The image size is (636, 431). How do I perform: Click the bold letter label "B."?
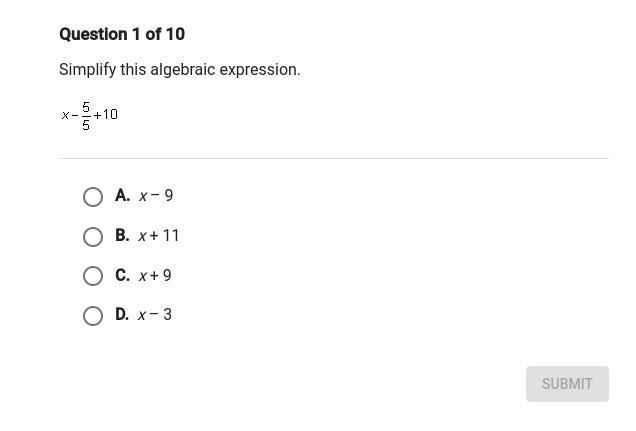pos(122,236)
